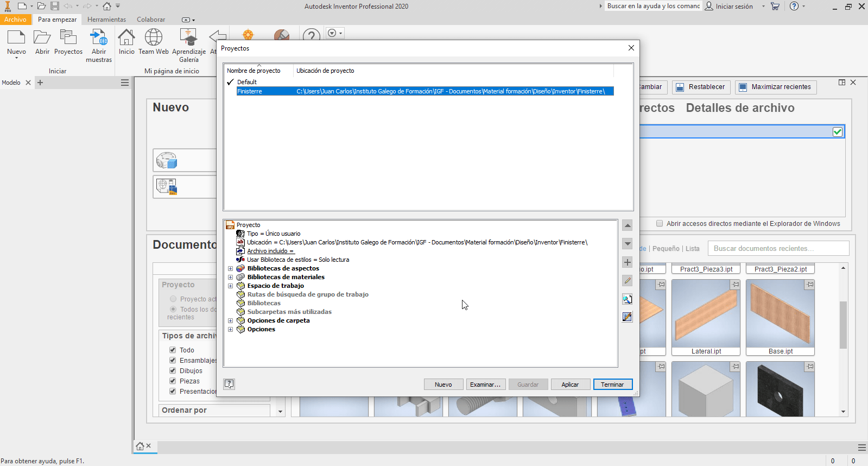Expand Bibliotecas de materiales node
This screenshot has height=466, width=868.
(x=230, y=277)
